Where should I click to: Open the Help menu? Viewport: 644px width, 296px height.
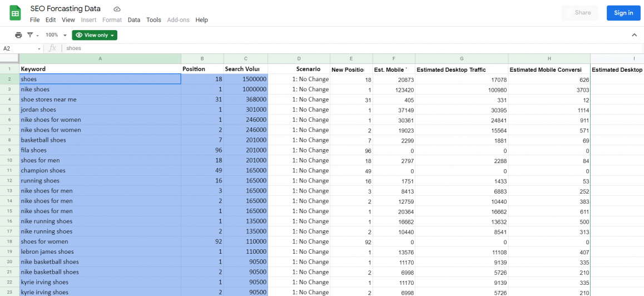coord(202,19)
